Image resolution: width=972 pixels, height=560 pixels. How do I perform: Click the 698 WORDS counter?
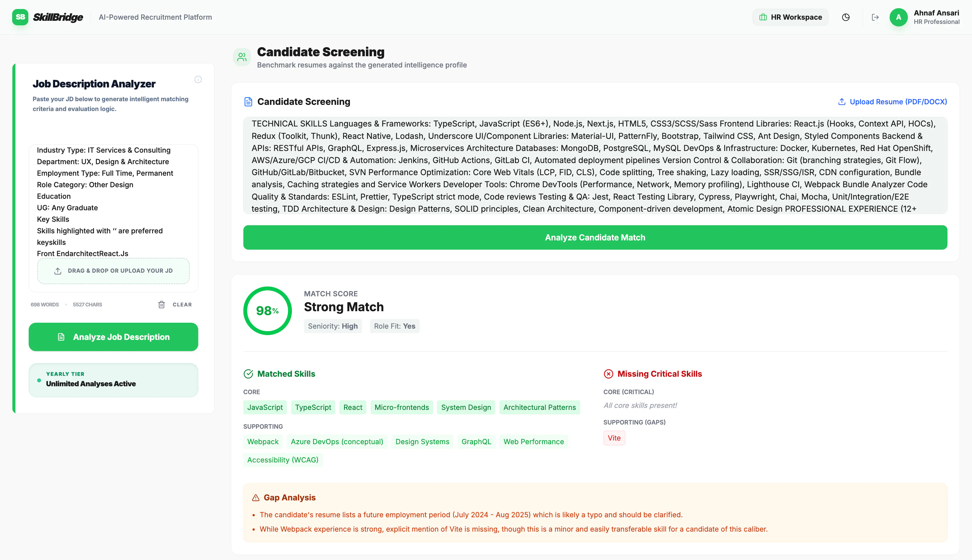[45, 305]
